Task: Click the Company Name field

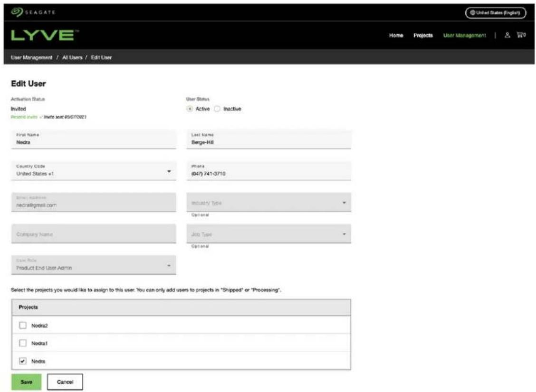Action: tap(94, 233)
